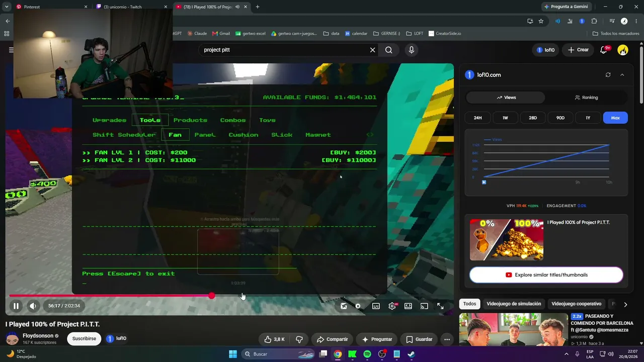Choose the 28D time range
Viewport: 644px width, 362px height.
point(533,118)
